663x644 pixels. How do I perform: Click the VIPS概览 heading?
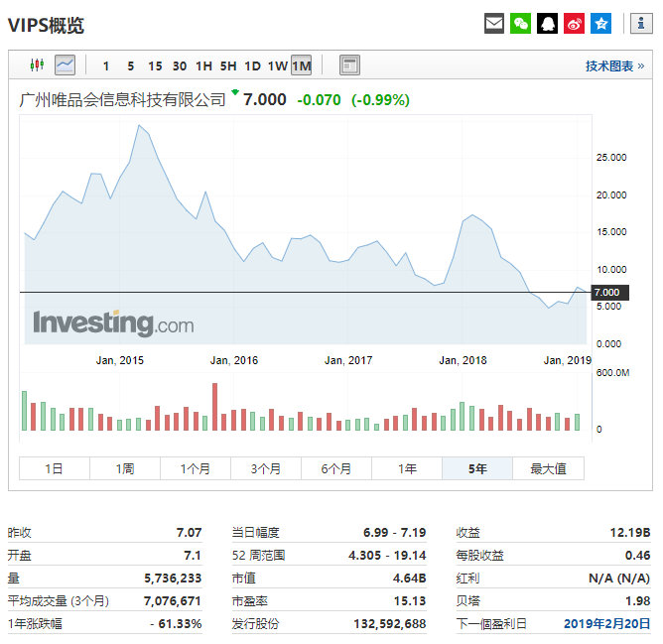pos(46,26)
